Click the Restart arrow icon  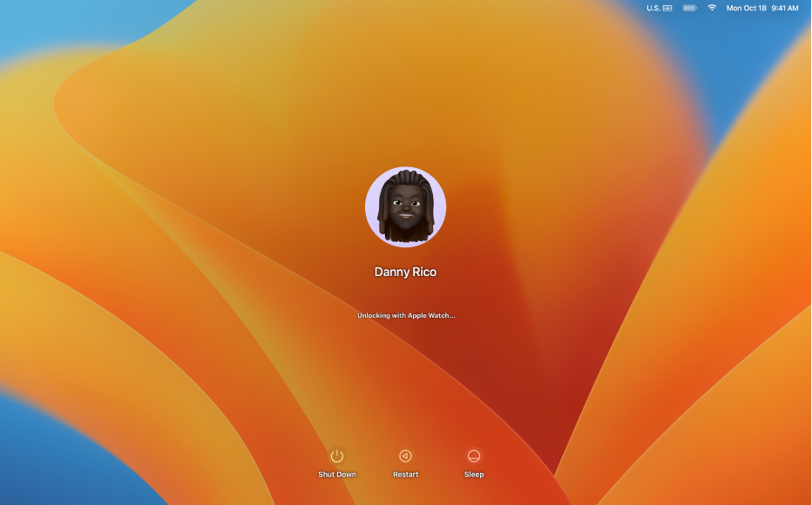(x=405, y=454)
